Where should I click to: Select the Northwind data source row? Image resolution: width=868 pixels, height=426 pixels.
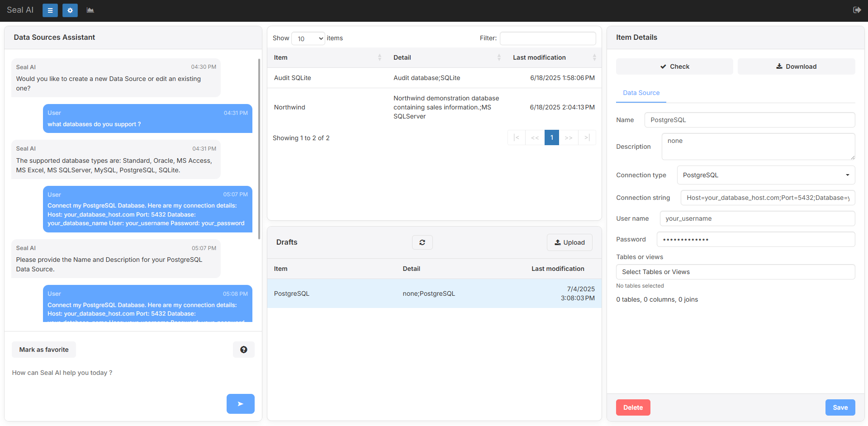(x=289, y=107)
